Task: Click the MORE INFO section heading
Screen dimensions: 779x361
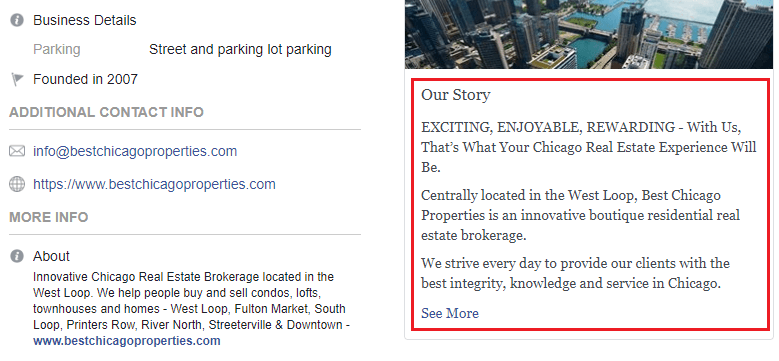Action: (49, 217)
